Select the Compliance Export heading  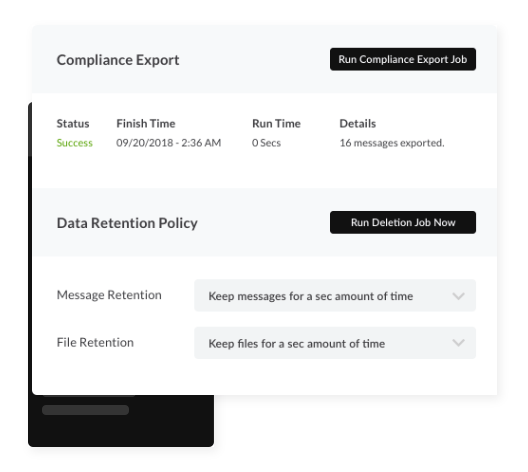[118, 60]
